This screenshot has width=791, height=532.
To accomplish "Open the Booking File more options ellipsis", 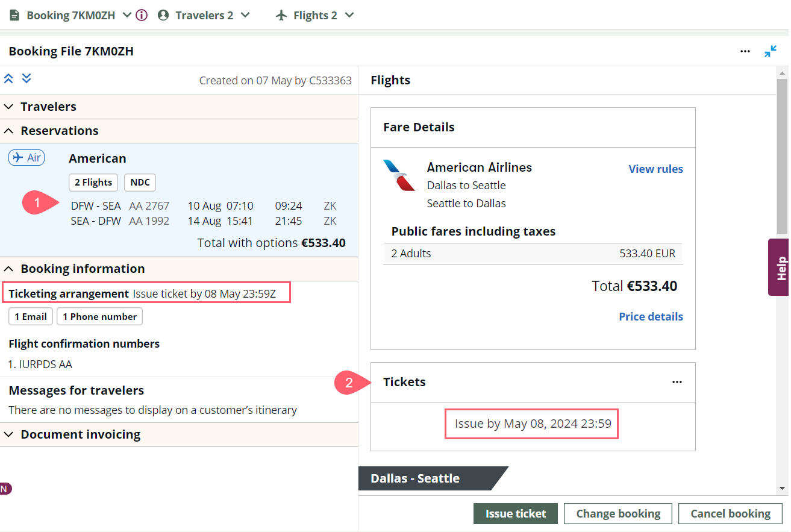I will 745,51.
